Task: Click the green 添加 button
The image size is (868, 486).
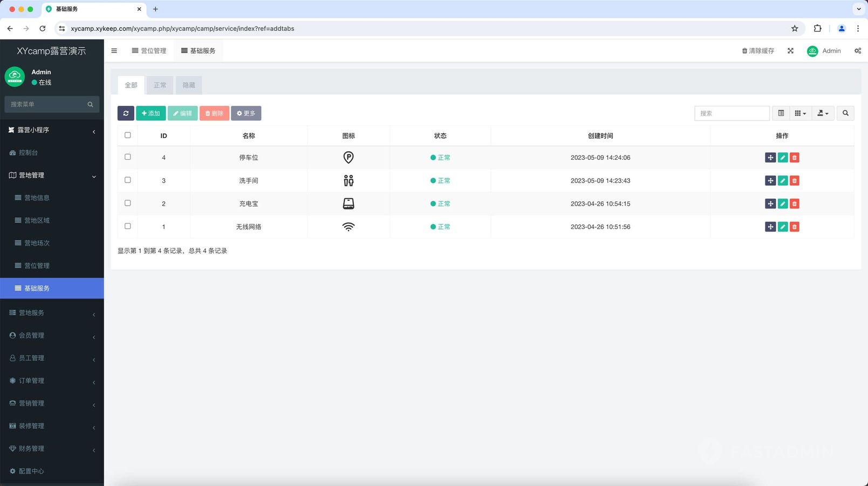Action: [151, 113]
